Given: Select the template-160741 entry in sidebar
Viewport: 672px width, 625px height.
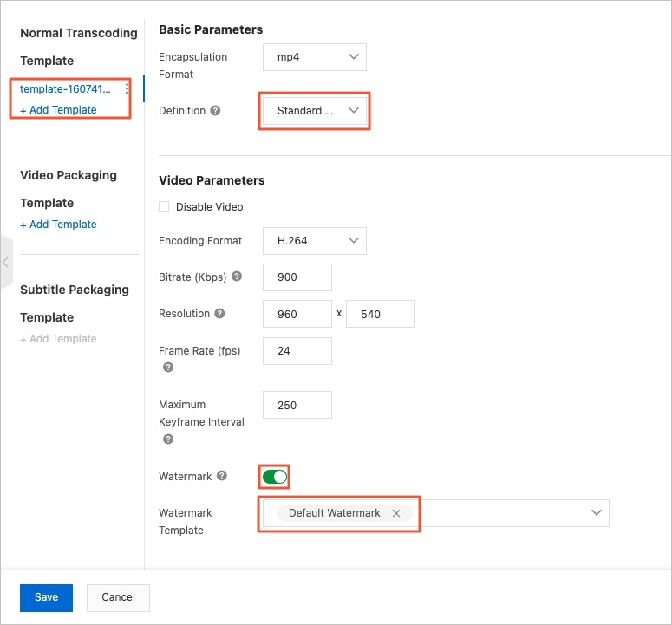Looking at the screenshot, I should [x=66, y=89].
